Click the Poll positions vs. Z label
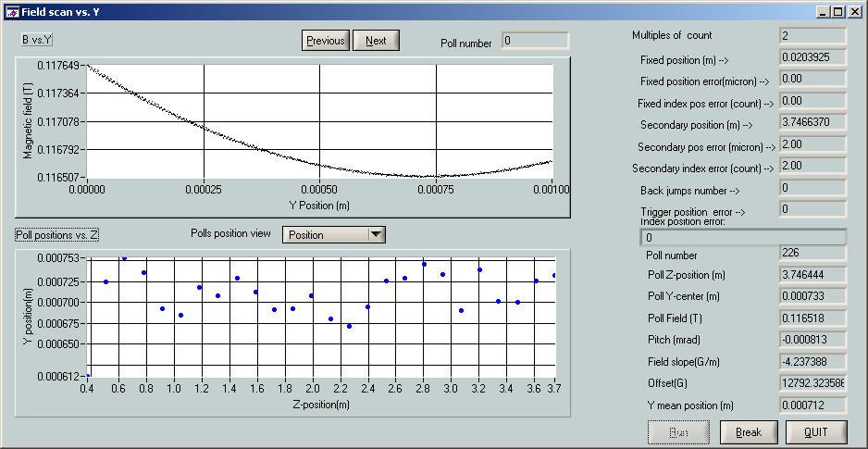This screenshot has width=868, height=449. [x=57, y=235]
